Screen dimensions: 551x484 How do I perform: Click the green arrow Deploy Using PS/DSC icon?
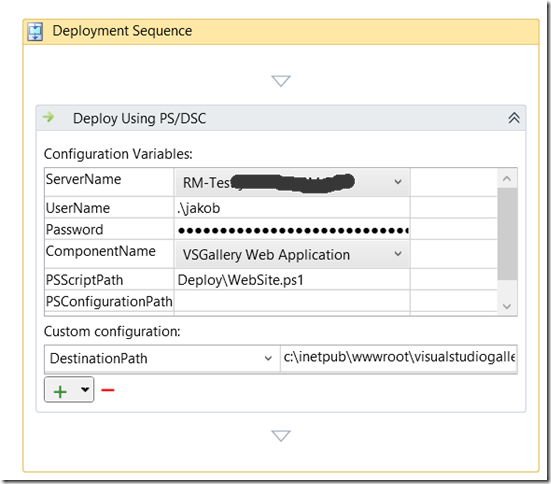click(x=48, y=117)
